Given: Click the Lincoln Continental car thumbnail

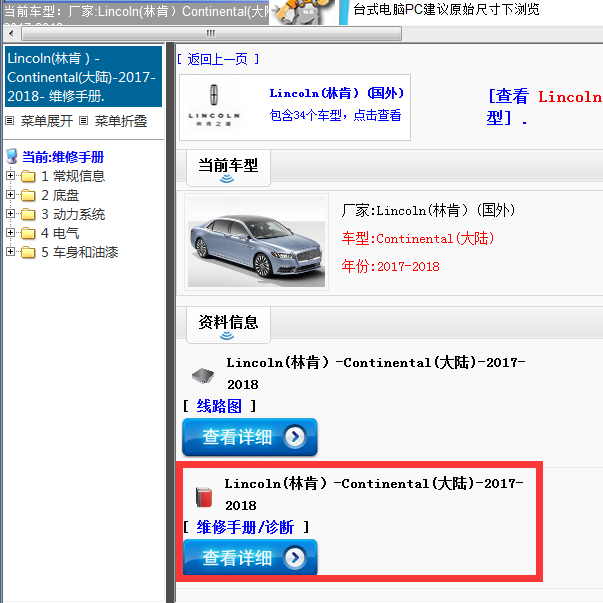Looking at the screenshot, I should 257,242.
